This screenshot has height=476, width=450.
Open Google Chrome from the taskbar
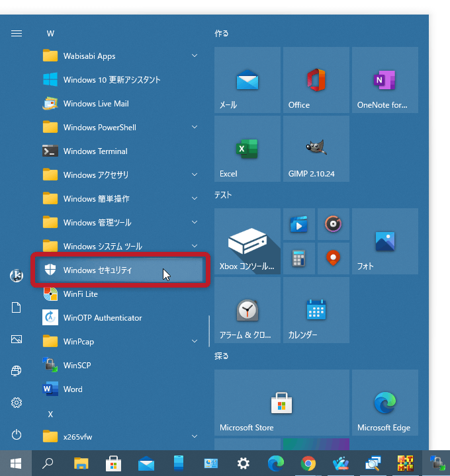point(308,463)
